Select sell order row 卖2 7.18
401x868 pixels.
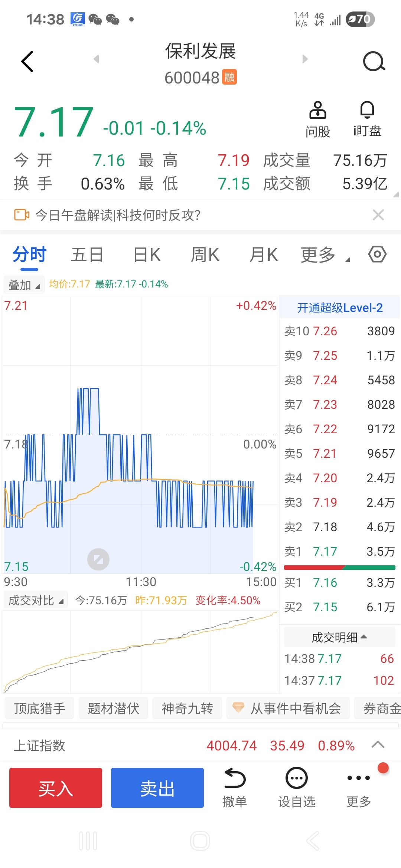340,527
